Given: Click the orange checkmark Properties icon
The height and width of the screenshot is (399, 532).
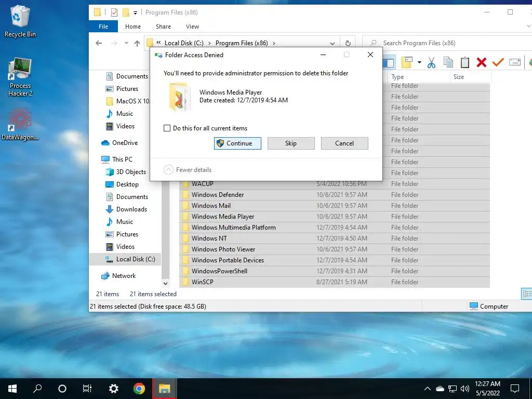Looking at the screenshot, I should [498, 62].
